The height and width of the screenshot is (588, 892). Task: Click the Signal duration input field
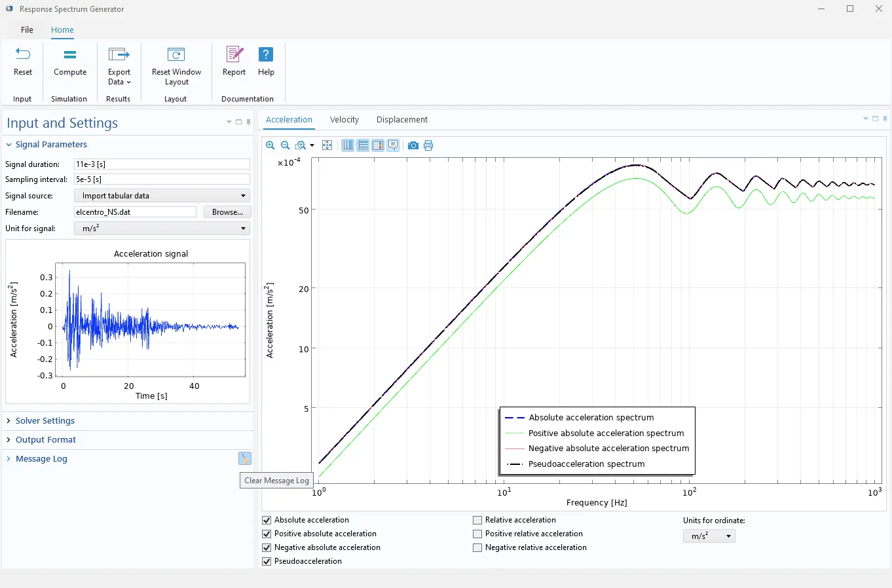tap(162, 164)
